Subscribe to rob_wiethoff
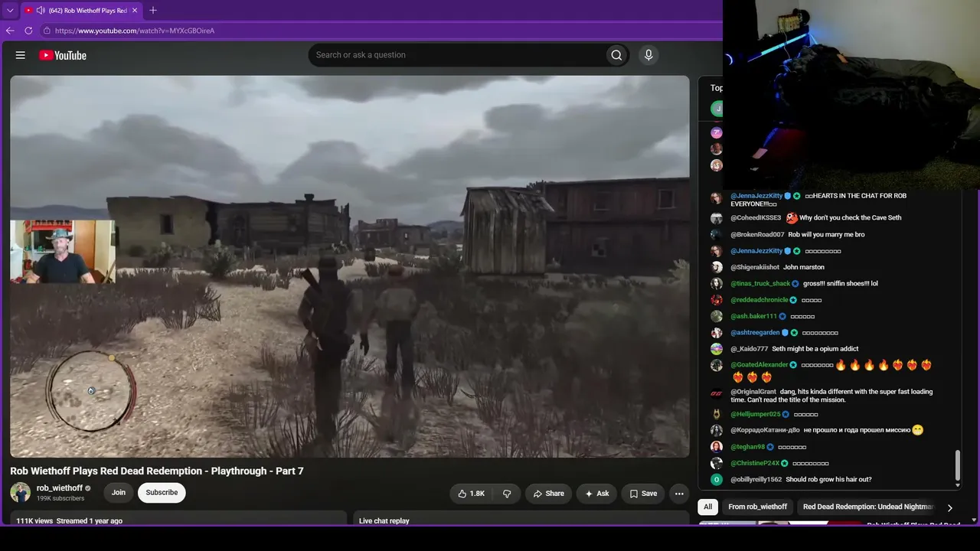This screenshot has height=551, width=980. point(162,493)
